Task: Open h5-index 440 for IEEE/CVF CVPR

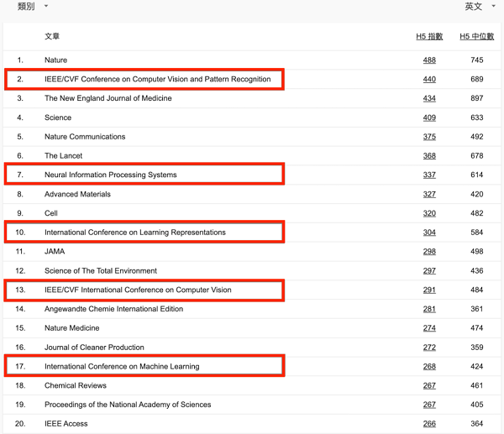Action: tap(429, 80)
